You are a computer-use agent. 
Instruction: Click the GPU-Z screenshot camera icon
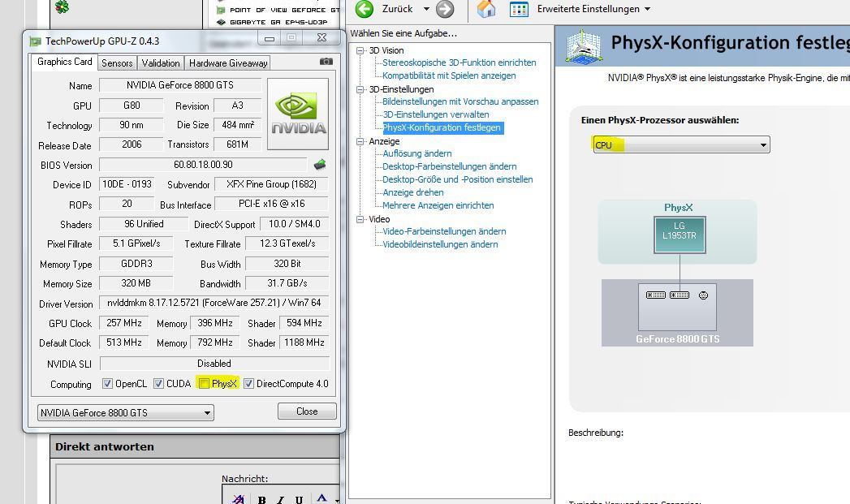pos(326,62)
